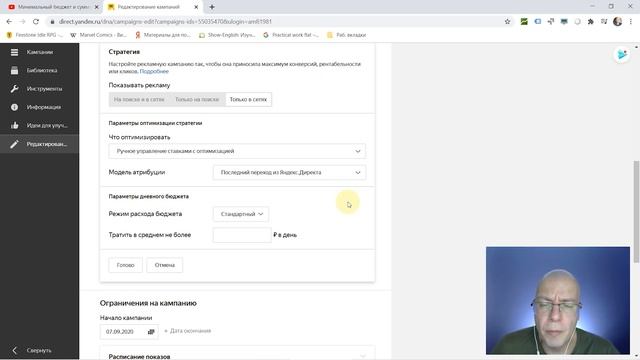This screenshot has height=360, width=640.
Task: Follow the Подробнее link
Action: pos(154,71)
